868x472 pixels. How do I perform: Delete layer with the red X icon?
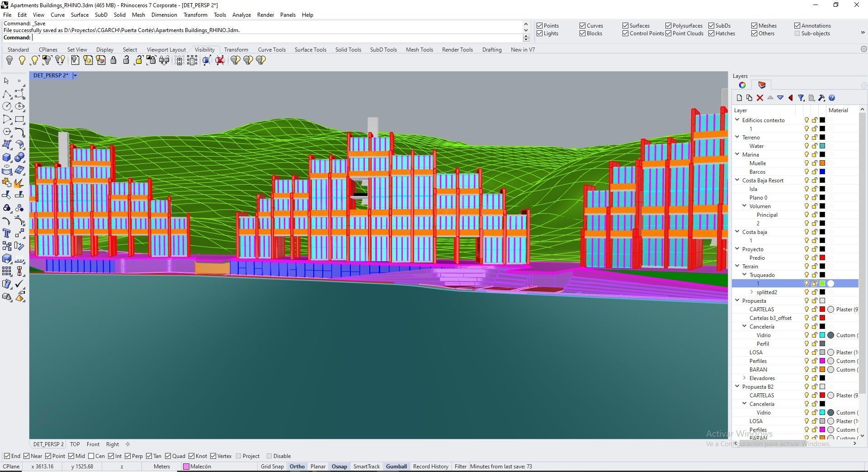tap(759, 98)
